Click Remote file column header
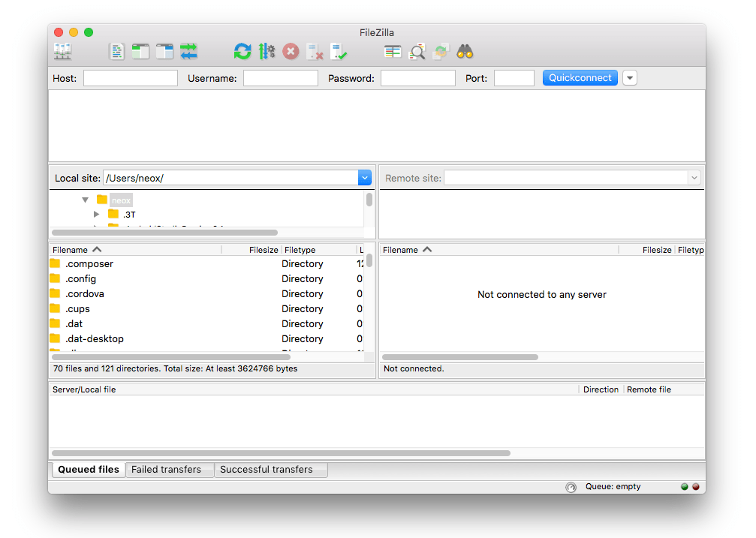The width and height of the screenshot is (756, 538). pyautogui.click(x=664, y=389)
